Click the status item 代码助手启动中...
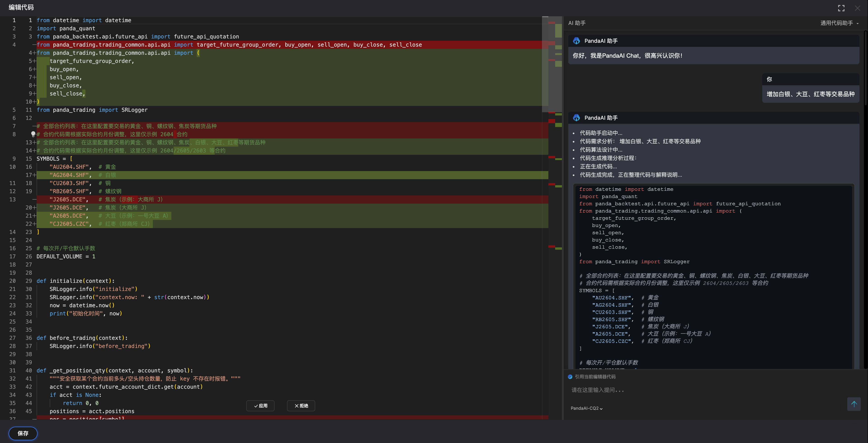Image resolution: width=868 pixels, height=443 pixels. pos(601,133)
